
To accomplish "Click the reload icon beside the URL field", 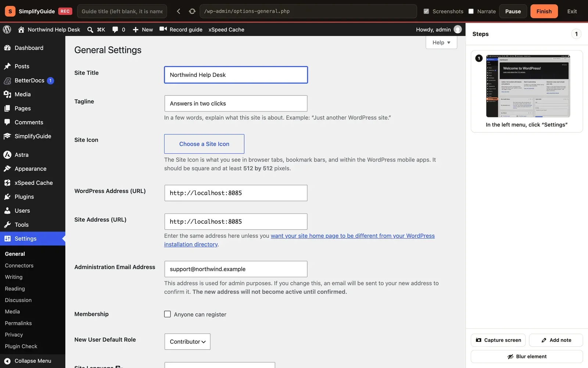I will pyautogui.click(x=192, y=11).
